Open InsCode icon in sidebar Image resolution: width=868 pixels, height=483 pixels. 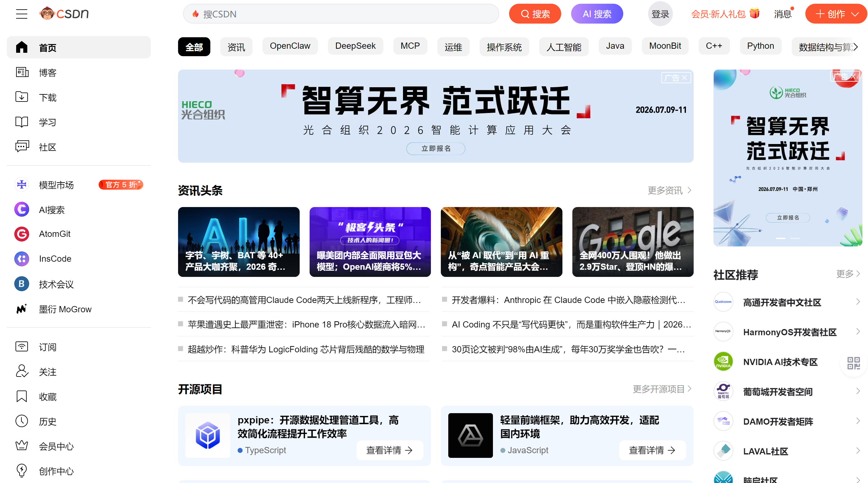tap(22, 259)
